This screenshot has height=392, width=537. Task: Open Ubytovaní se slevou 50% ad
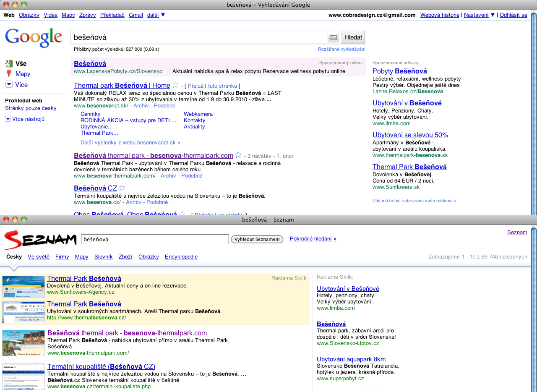(410, 135)
